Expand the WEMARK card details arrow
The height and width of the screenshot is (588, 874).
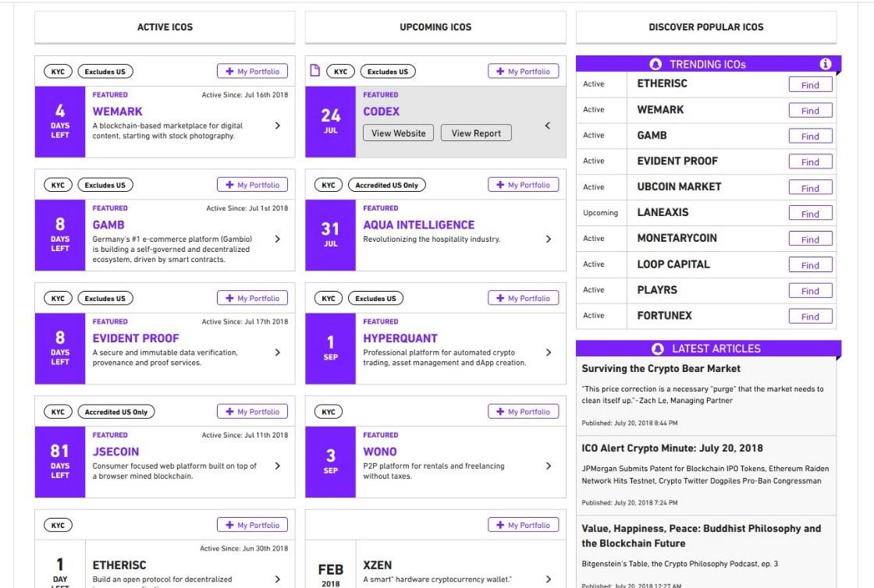click(278, 126)
